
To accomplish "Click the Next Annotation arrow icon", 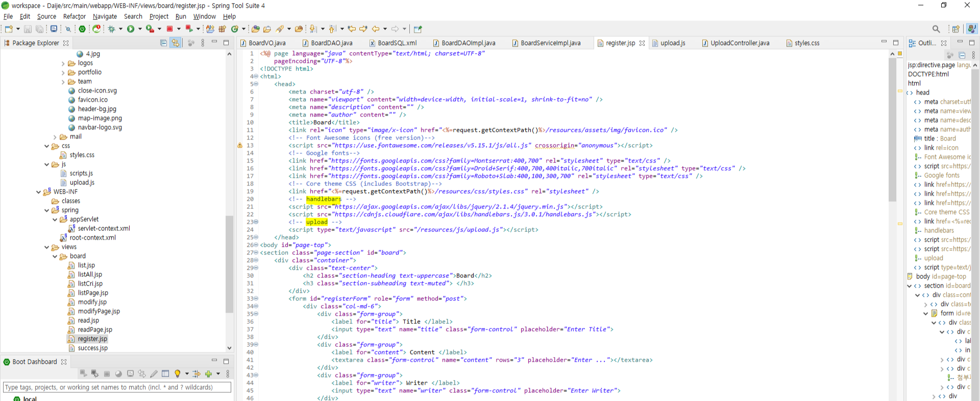I will pyautogui.click(x=313, y=29).
